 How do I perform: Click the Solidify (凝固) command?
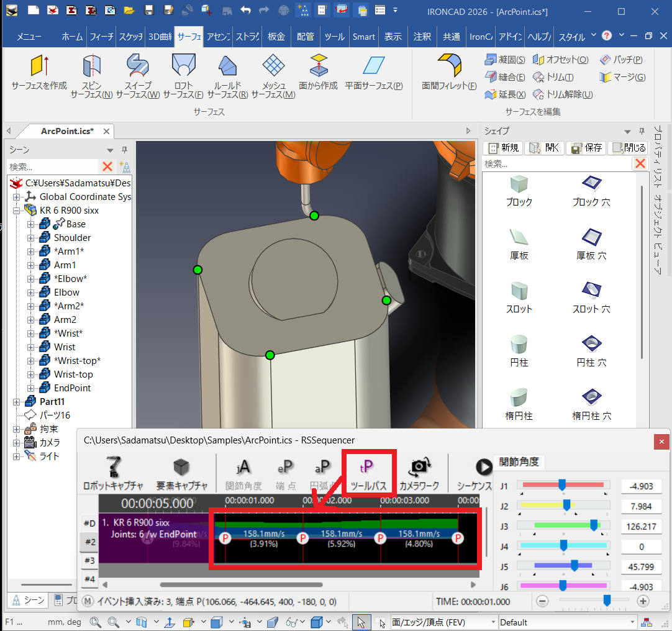(505, 60)
